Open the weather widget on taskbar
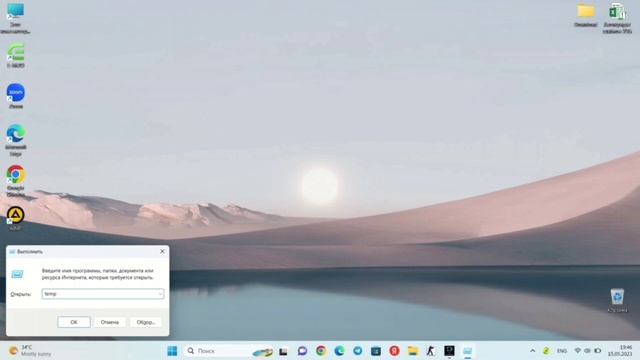Screen dimensions: 640x360 point(29,351)
